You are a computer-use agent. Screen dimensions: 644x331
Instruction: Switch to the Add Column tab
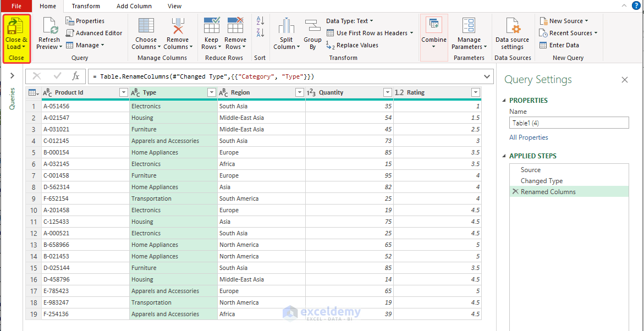coord(134,6)
